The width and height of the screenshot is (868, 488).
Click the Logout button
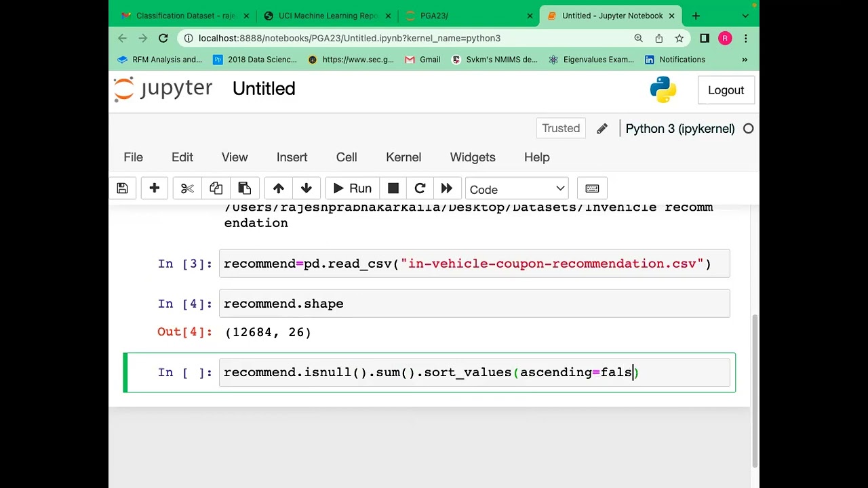[726, 90]
